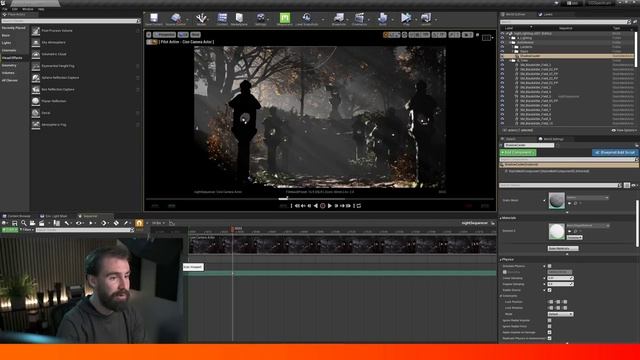Select the Volumetric Cloud actor icon
640x360 pixels.
[x=36, y=54]
